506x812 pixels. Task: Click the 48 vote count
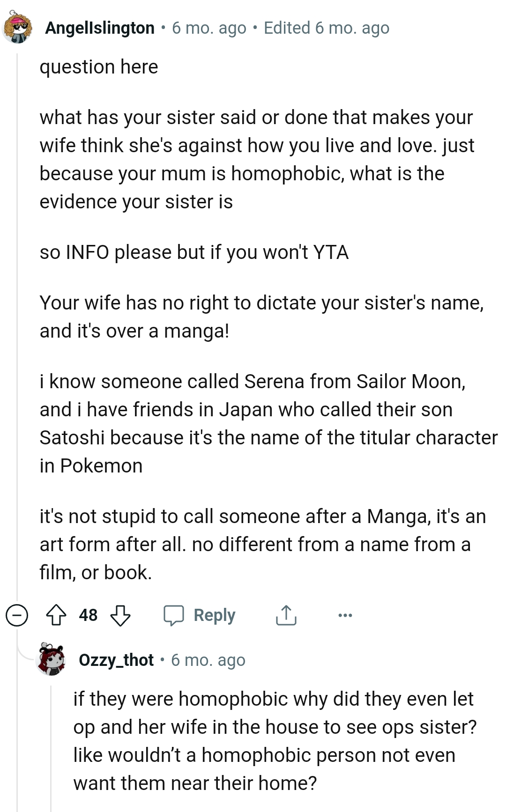[89, 615]
